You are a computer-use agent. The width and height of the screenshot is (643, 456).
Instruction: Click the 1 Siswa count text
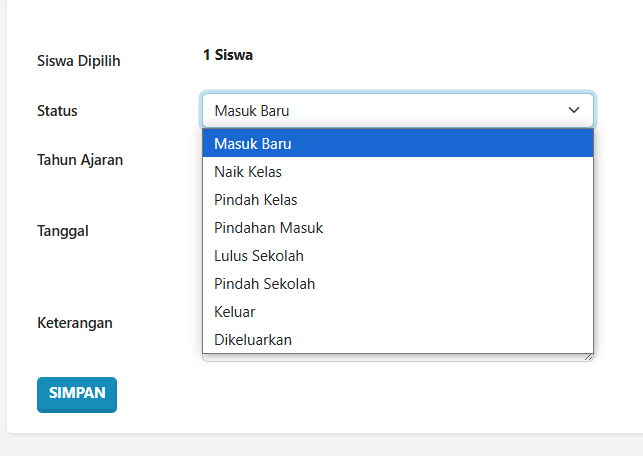[227, 55]
